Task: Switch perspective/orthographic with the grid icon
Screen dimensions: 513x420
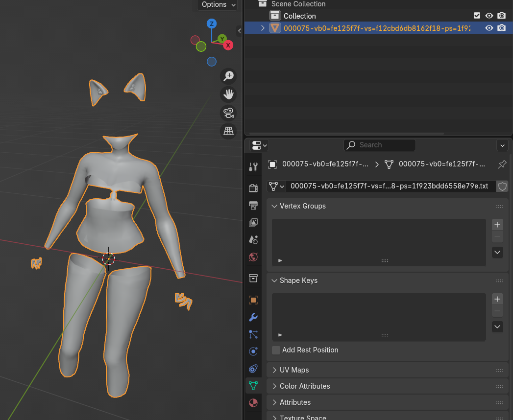Action: coord(228,131)
